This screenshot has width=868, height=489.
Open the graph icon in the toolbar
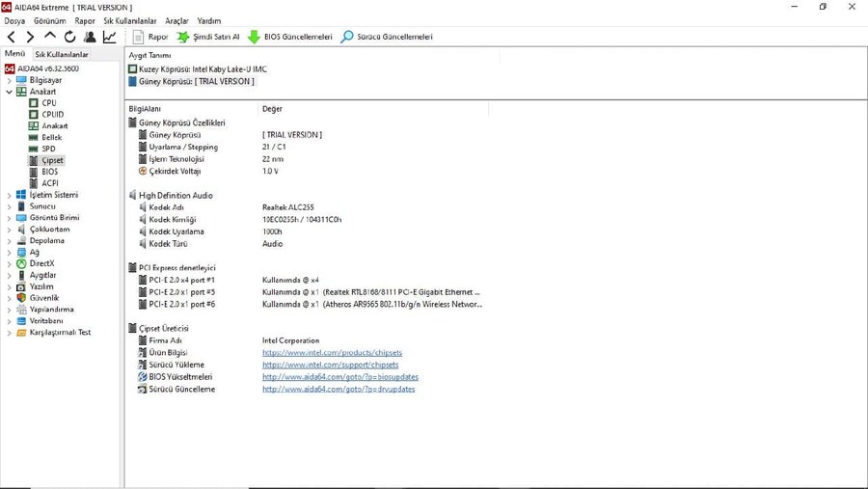tap(110, 37)
